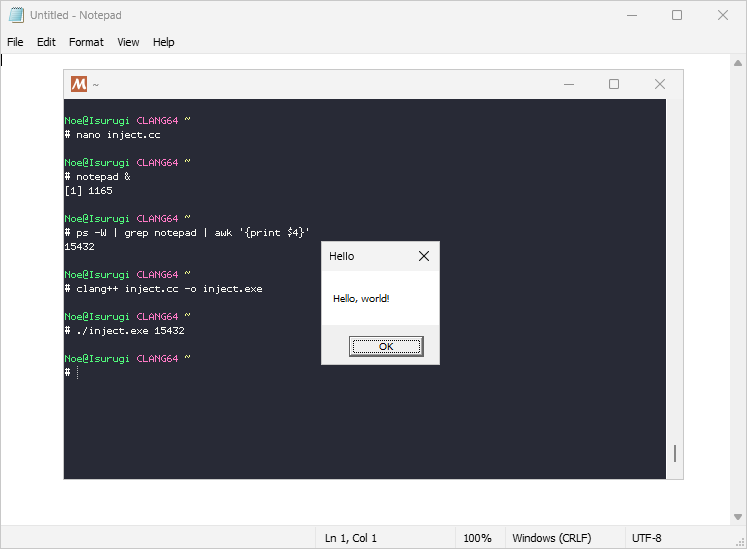Maximize the Notepad window
747x549 pixels.
(677, 15)
